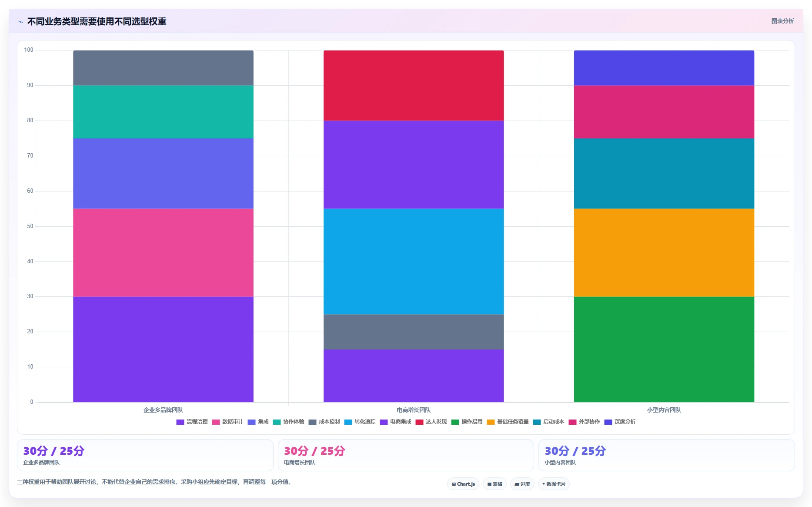Click the title 不同业务类型需要使用不同选型权重

(97, 22)
